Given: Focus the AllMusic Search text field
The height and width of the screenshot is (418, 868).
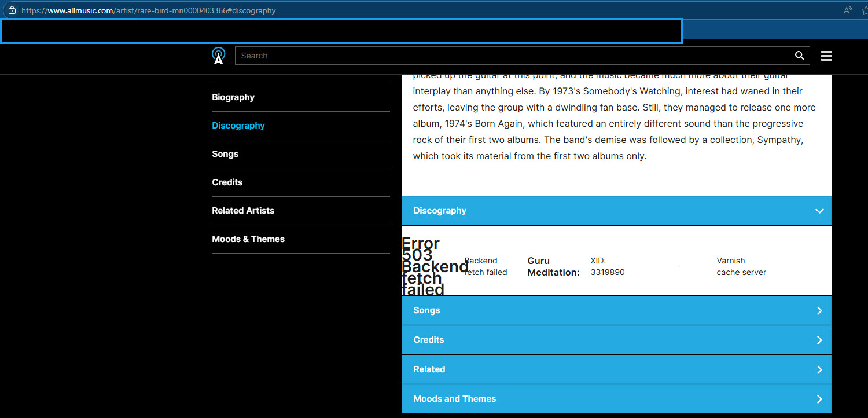Looking at the screenshot, I should tap(509, 56).
